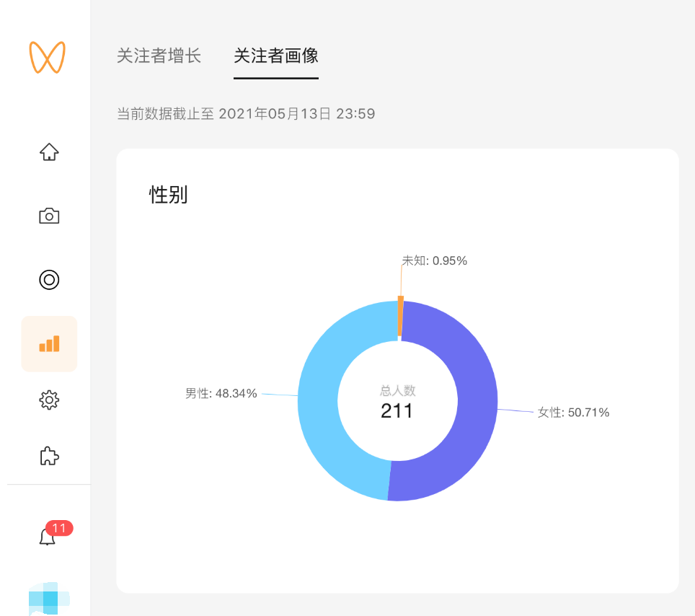Switch to the 关注者增长 tab
The image size is (695, 616).
159,56
